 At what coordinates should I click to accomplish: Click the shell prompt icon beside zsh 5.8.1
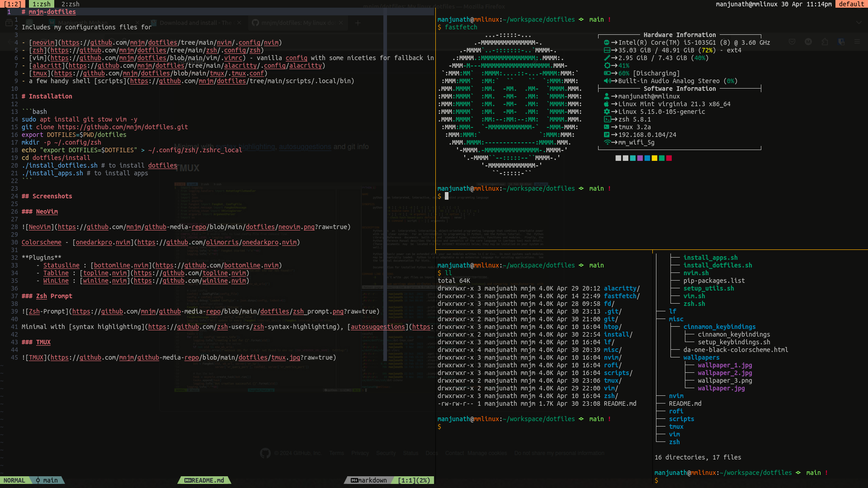point(607,119)
